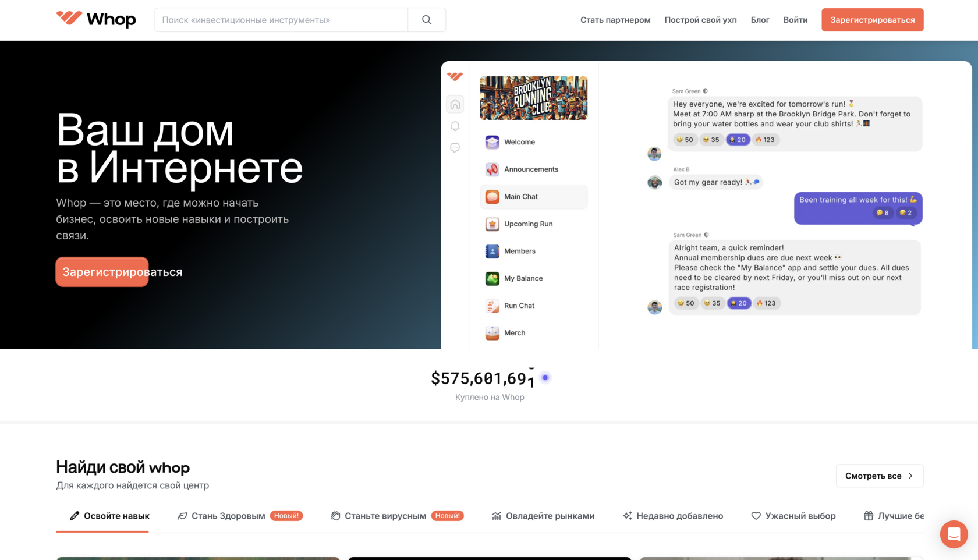Click the heart icon on Ужасный выбор tab
Screen dimensions: 978x560
pos(756,516)
